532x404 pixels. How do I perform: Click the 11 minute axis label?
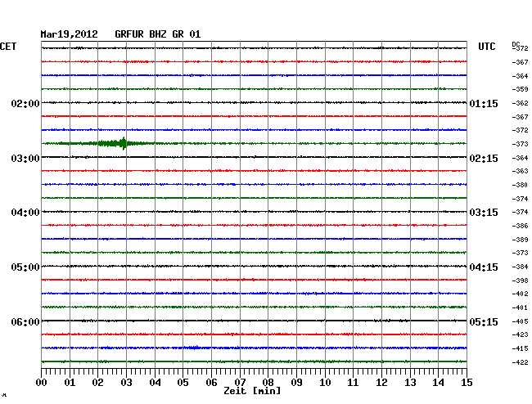point(353,383)
